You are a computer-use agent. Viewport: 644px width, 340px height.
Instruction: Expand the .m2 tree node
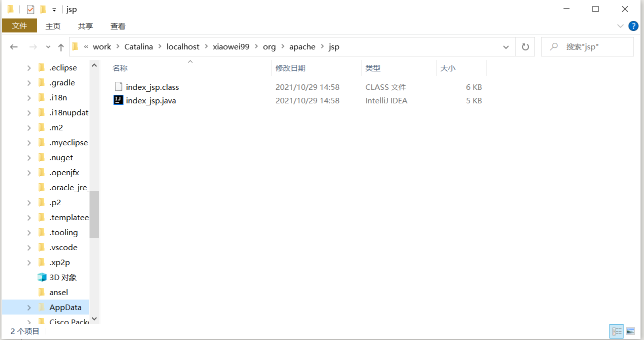[x=29, y=128]
